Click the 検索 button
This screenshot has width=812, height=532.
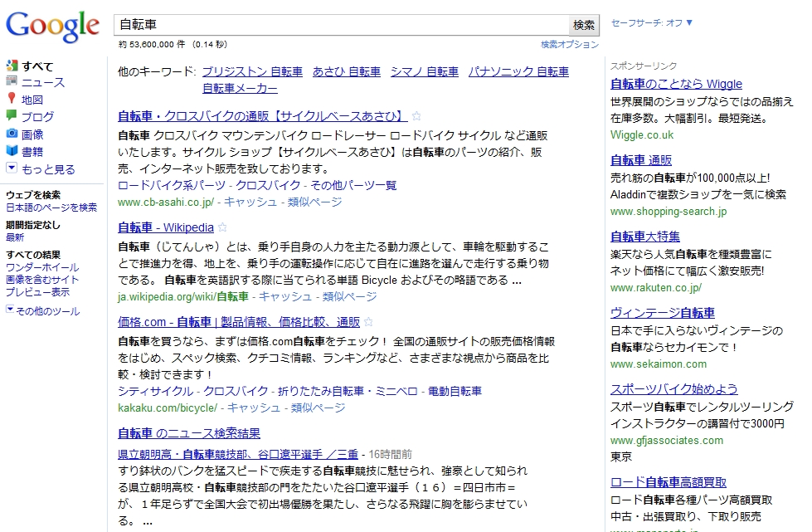[584, 25]
